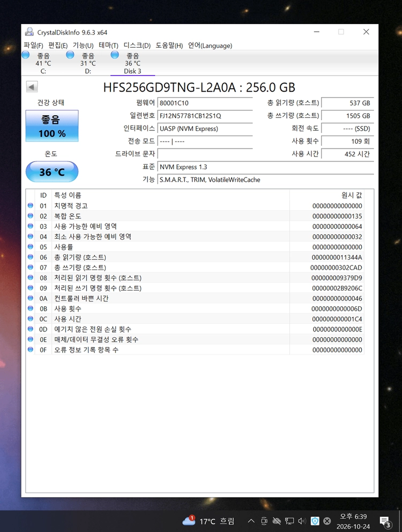Click the CrystalDiskInfo title bar app icon
Screen dimensions: 402x532
point(29,32)
